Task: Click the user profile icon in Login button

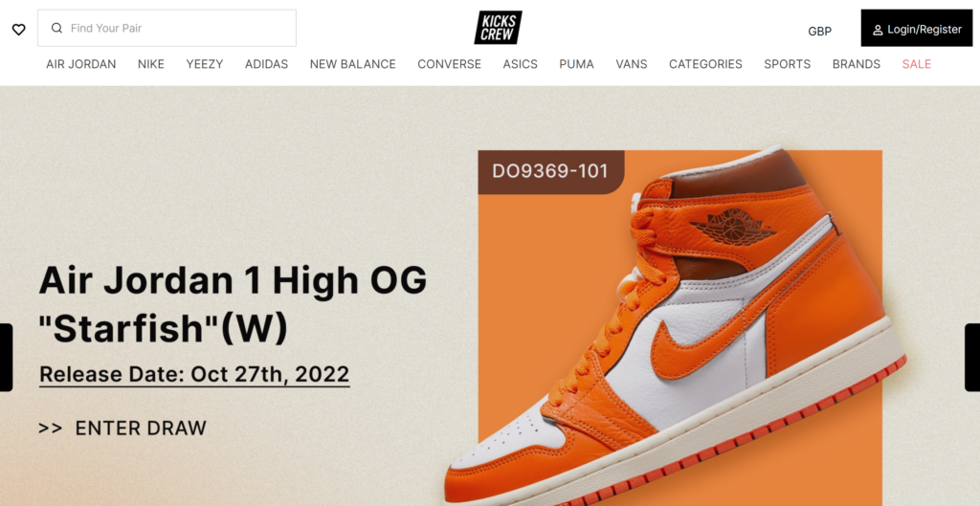Action: point(878,30)
